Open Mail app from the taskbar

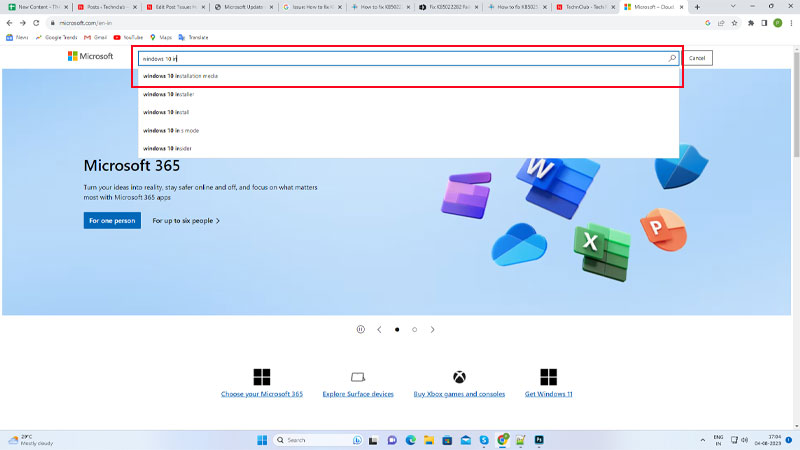pyautogui.click(x=466, y=440)
